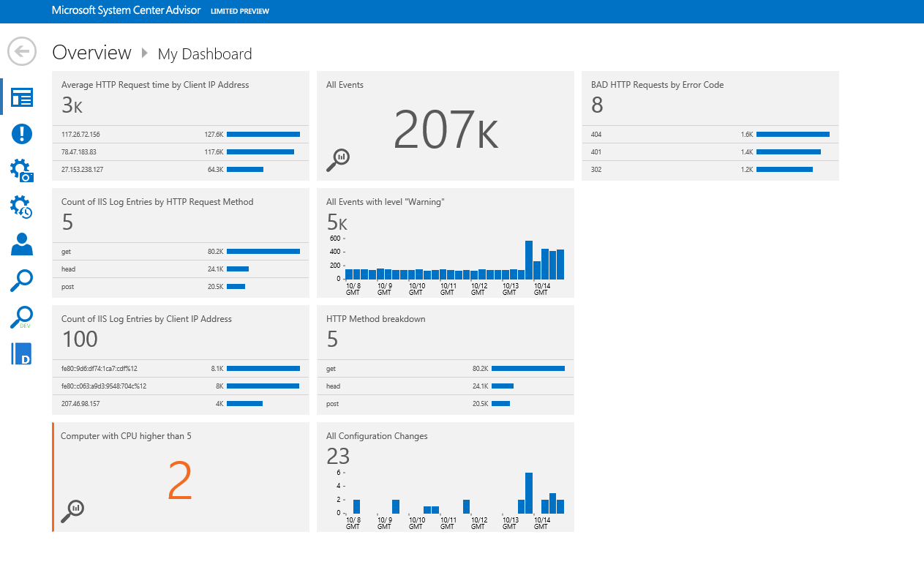
Task: Select the head row in HTTP Method breakdown
Action: pos(446,386)
